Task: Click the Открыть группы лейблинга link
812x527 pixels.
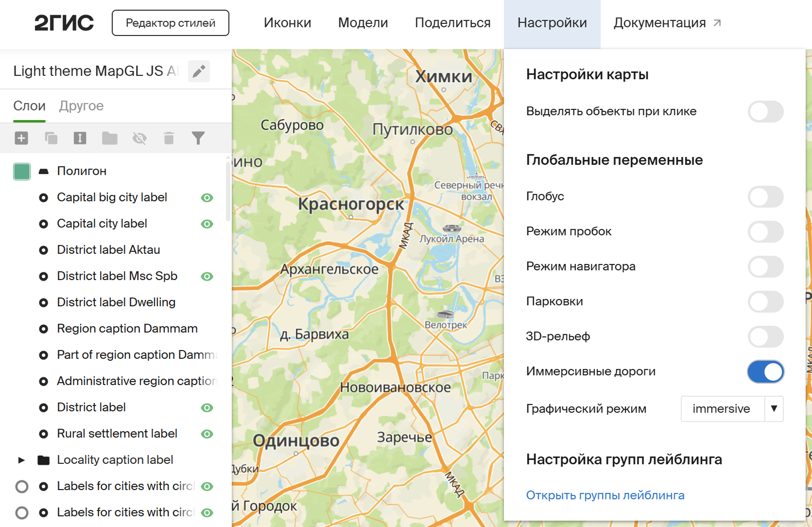Action: [x=605, y=495]
